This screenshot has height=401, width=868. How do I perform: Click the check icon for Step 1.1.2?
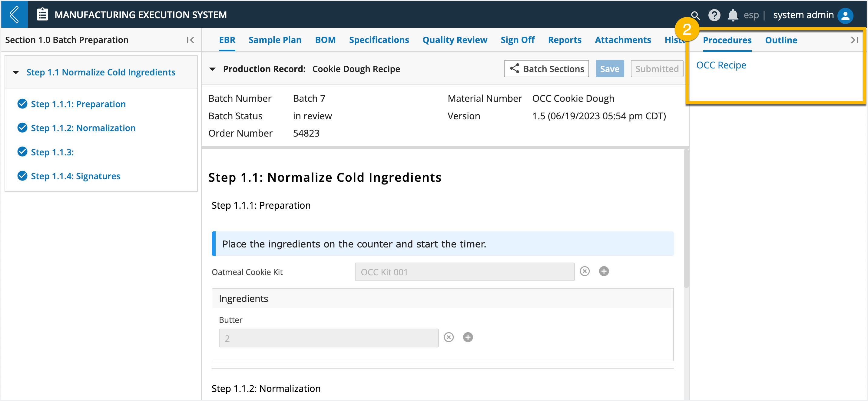(x=22, y=128)
